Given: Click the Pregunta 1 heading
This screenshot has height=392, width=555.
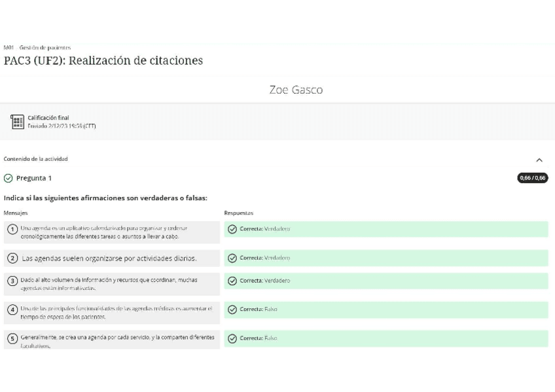Looking at the screenshot, I should pyautogui.click(x=34, y=178).
